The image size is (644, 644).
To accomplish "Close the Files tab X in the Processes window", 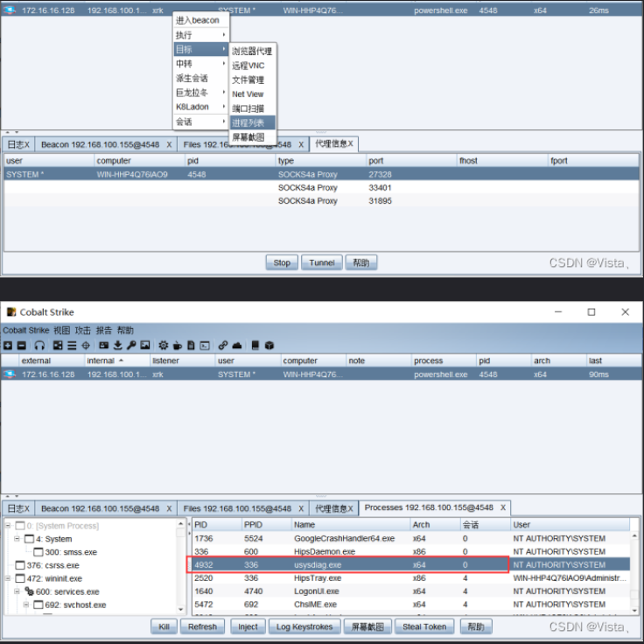I will [x=301, y=508].
